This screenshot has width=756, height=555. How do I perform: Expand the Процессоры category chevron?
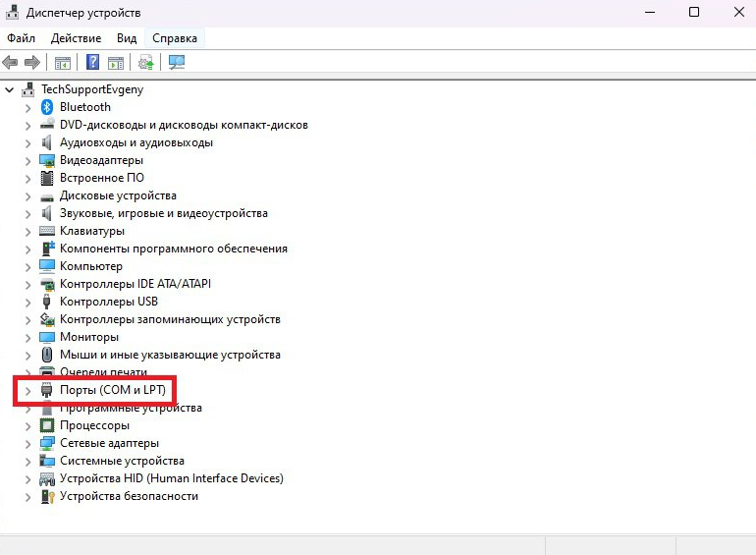27,426
